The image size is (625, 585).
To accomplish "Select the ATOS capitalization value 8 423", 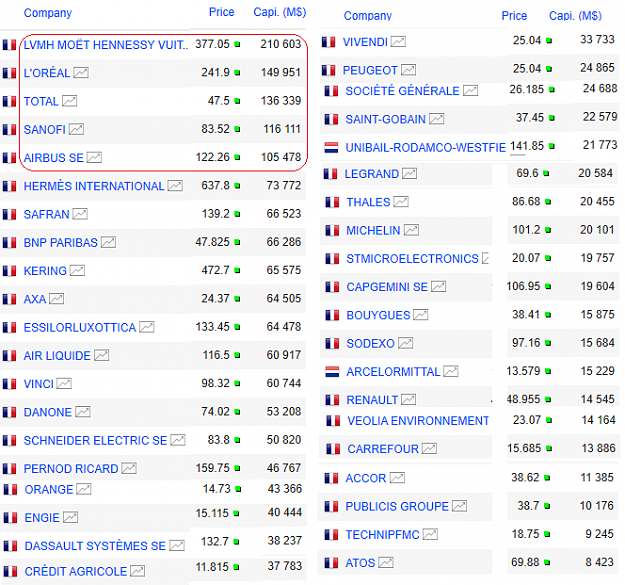I will click(600, 562).
